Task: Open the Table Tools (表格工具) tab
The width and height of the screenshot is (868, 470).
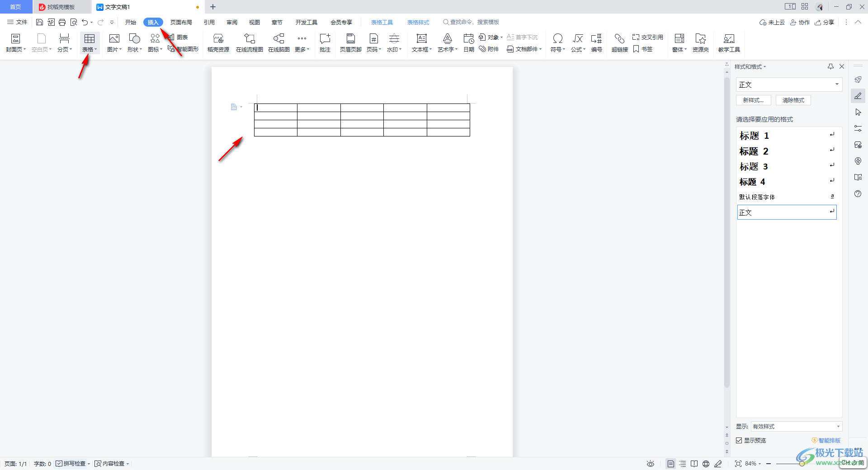Action: pos(382,22)
